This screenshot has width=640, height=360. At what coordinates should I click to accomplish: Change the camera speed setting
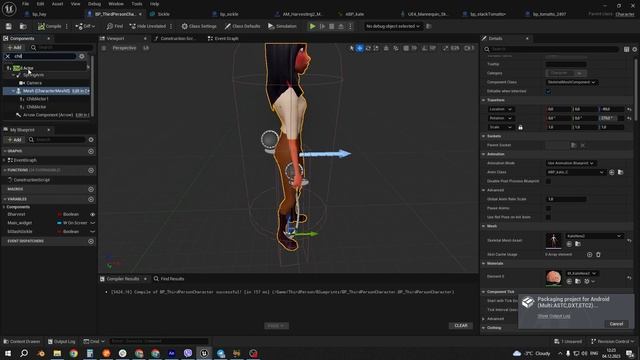coord(469,48)
